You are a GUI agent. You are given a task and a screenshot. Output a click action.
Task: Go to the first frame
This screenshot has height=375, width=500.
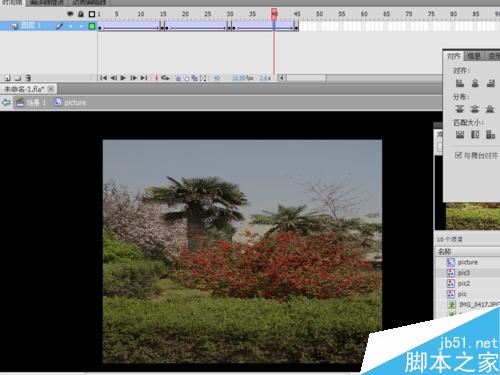tap(103, 78)
